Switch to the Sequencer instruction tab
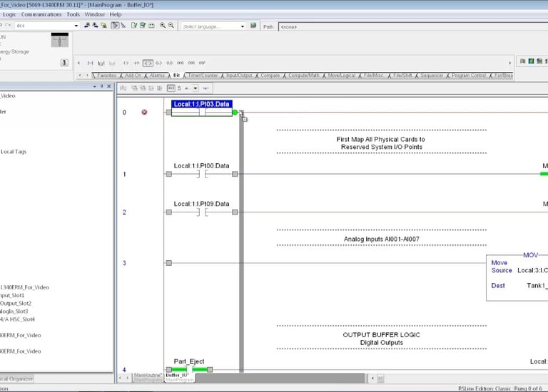Image resolution: width=548 pixels, height=392 pixels. [432, 76]
